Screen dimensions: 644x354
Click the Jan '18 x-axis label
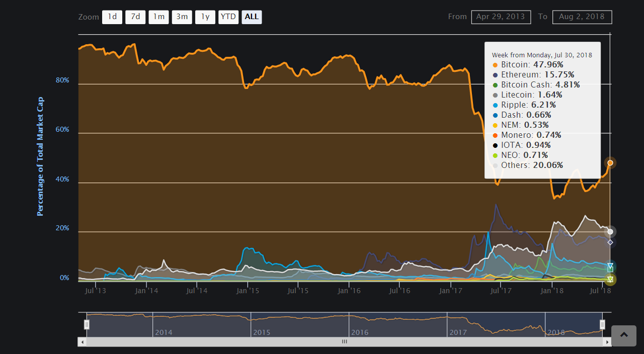click(x=553, y=291)
